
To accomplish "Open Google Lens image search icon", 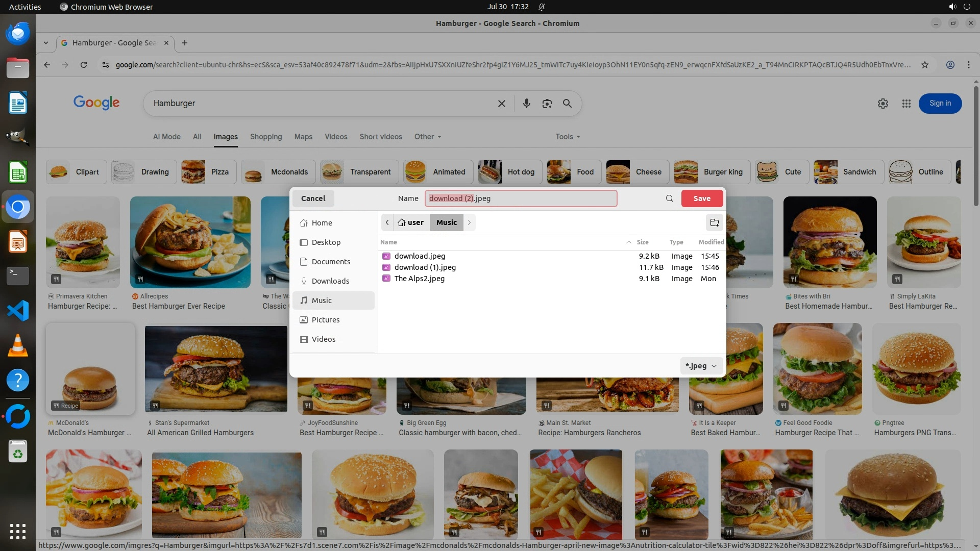I will coord(547,104).
